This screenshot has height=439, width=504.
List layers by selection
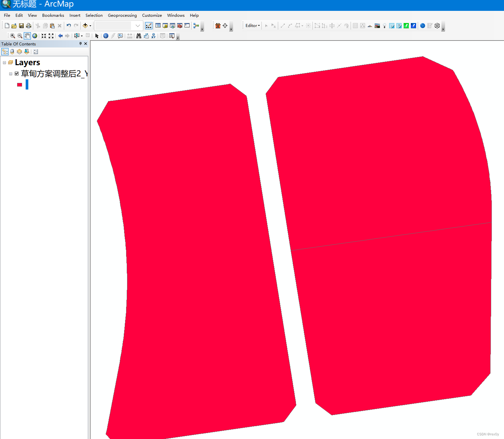(x=27, y=52)
